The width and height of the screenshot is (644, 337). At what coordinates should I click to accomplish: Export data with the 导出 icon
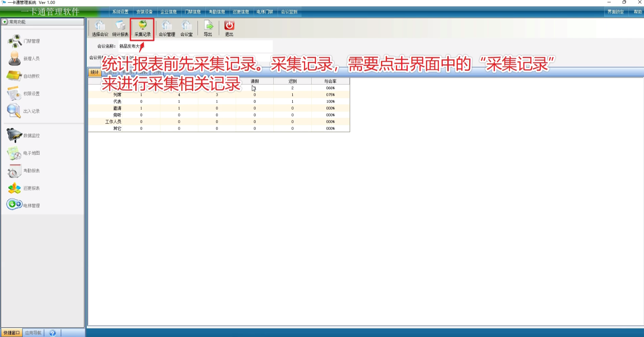(208, 29)
